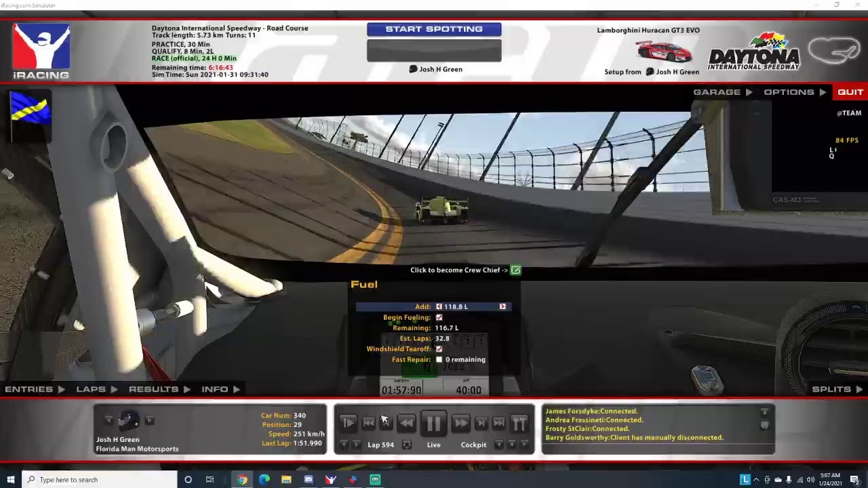Click 'Barry Goldsworthy:Client has manually disconnected.' message
Screen dimensions: 868x488
(634, 438)
